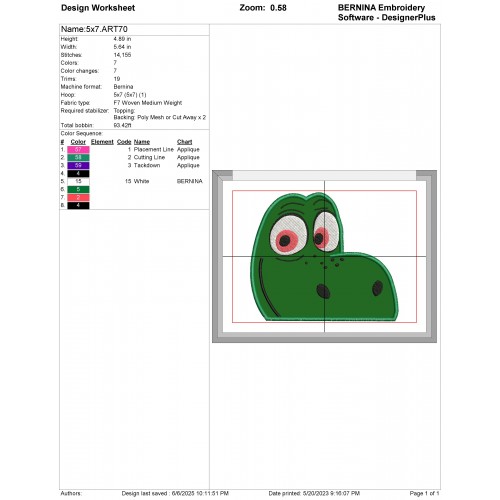Select the red color swatch numbered 2
The width and height of the screenshot is (500, 500).
point(78,198)
